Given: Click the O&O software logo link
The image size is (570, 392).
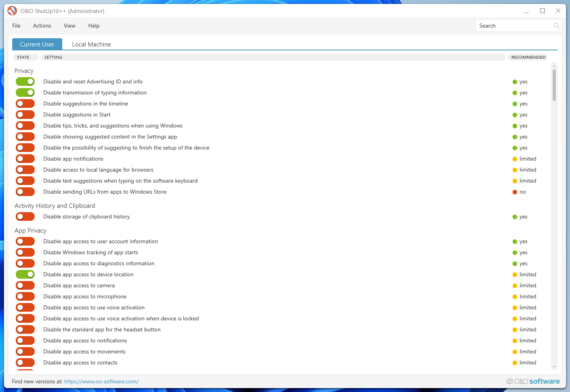Looking at the screenshot, I should point(533,381).
